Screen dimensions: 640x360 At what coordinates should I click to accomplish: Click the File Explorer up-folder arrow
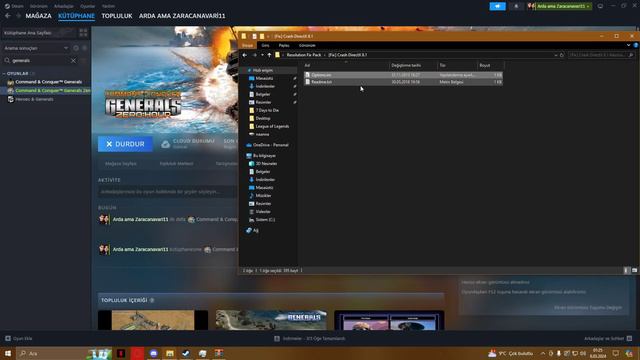tap(269, 55)
